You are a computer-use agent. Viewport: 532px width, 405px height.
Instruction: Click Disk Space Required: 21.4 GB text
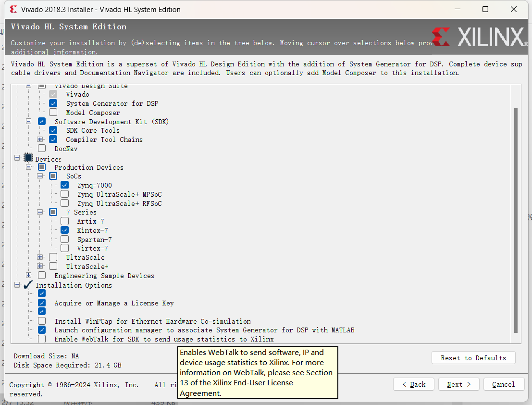(x=67, y=365)
